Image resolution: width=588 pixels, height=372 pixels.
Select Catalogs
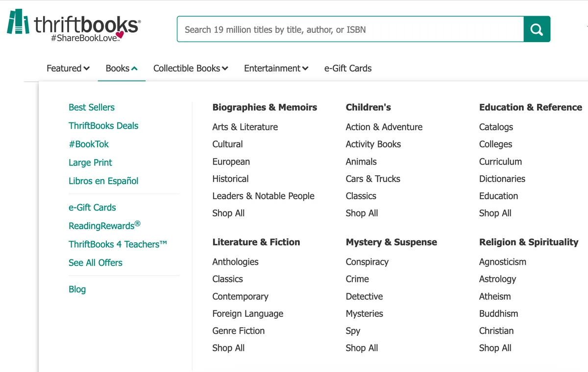tap(496, 127)
